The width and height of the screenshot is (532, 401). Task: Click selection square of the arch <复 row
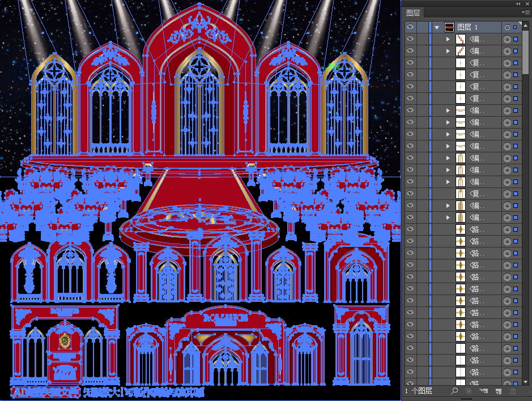coord(516,194)
